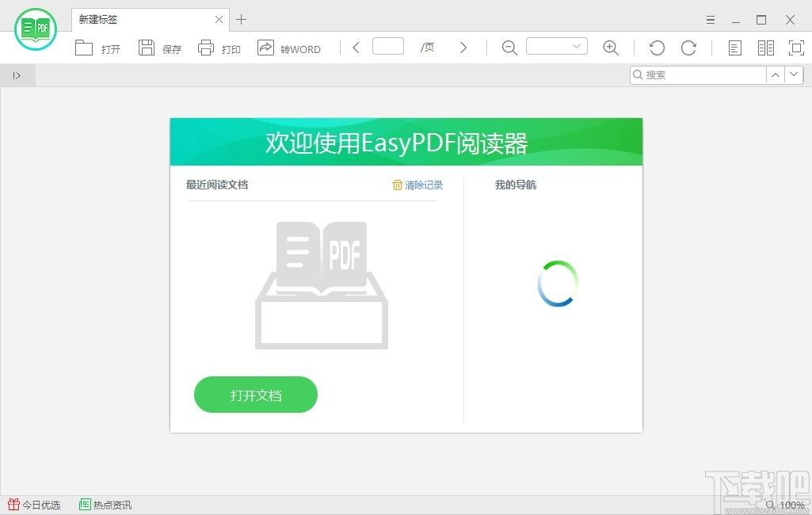Maximize the EasyPDF window
The width and height of the screenshot is (812, 515).
[x=761, y=20]
